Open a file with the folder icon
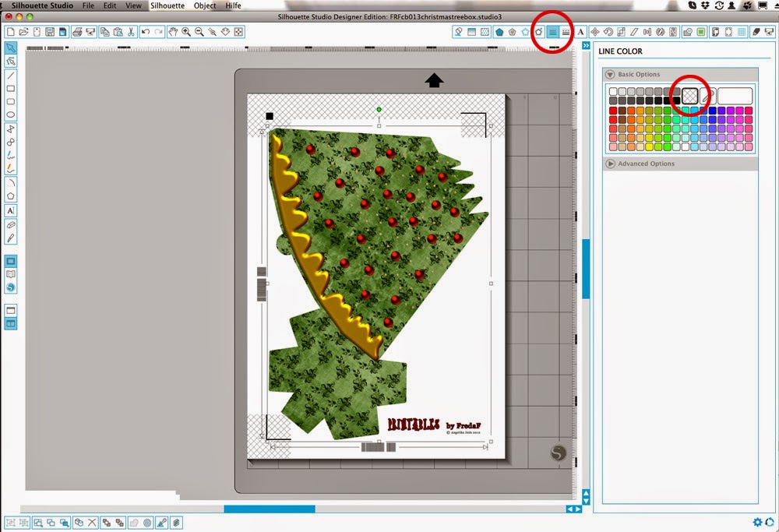Viewport: 779px width, 532px height. coord(23,32)
